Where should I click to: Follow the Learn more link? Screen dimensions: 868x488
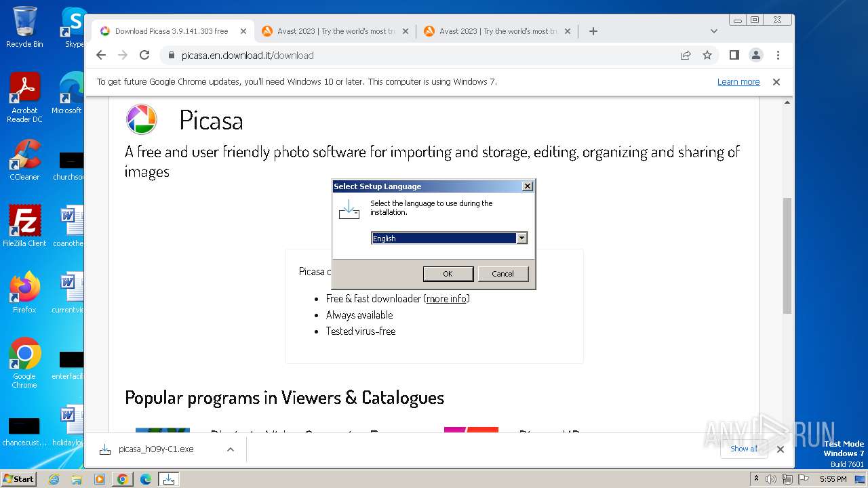(x=738, y=82)
